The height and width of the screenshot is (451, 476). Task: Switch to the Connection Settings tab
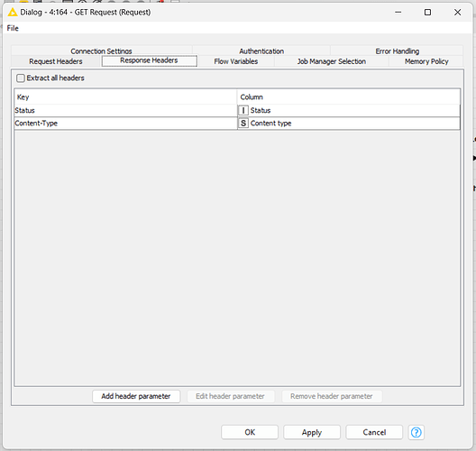(101, 51)
